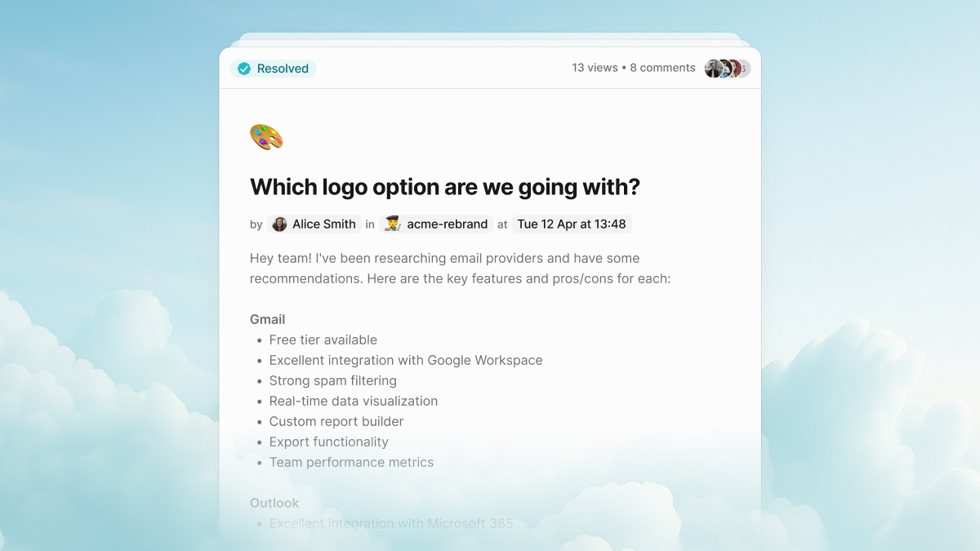The image size is (980, 551).
Task: Open the red-haired participant avatar
Action: point(736,69)
